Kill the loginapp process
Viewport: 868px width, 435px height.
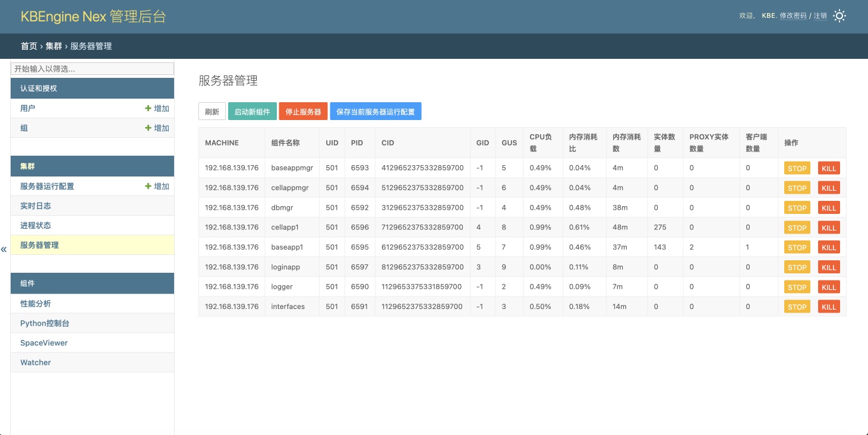(x=829, y=267)
